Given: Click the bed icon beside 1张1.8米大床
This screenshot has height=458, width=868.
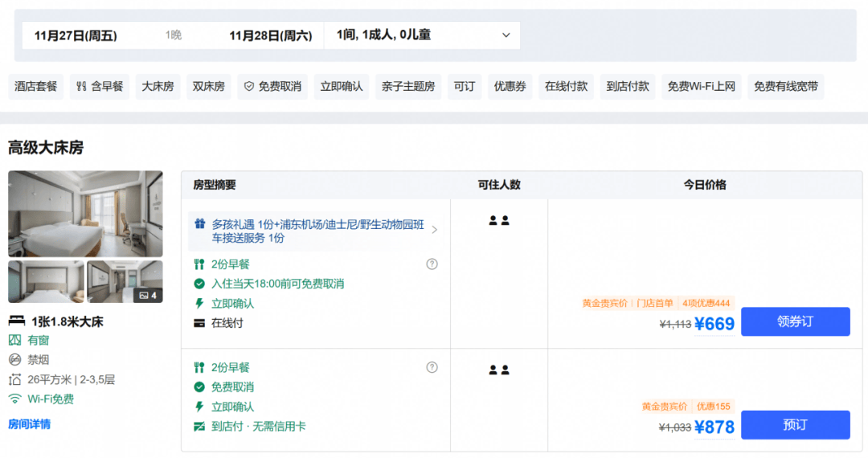Looking at the screenshot, I should point(17,321).
